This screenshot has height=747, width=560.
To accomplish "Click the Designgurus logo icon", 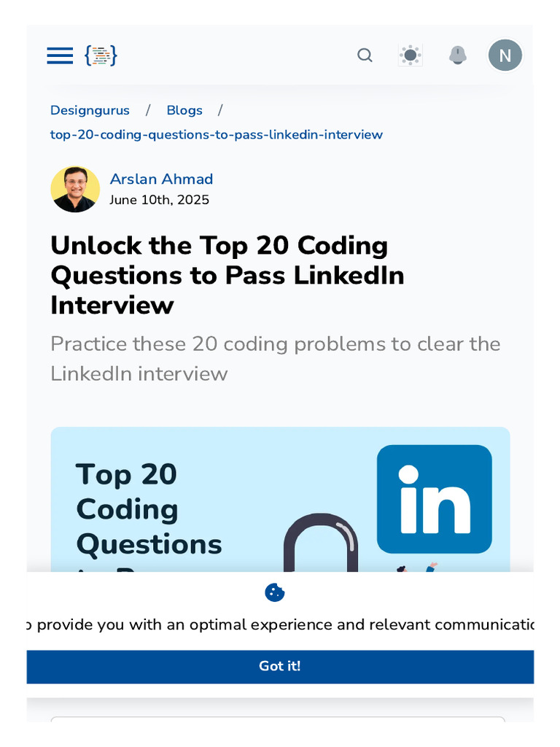I will point(101,55).
